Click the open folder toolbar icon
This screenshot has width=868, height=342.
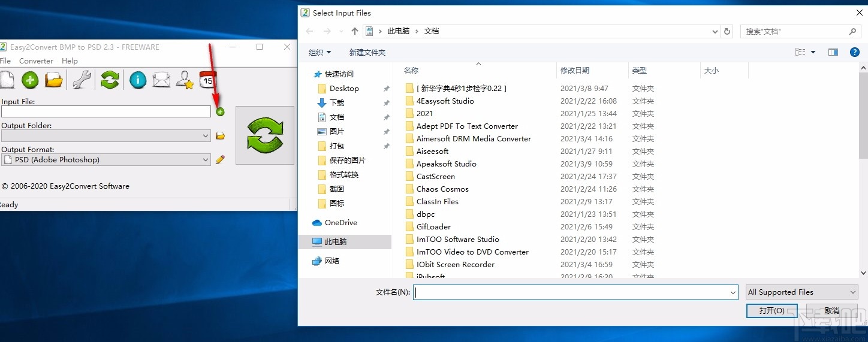click(x=54, y=79)
